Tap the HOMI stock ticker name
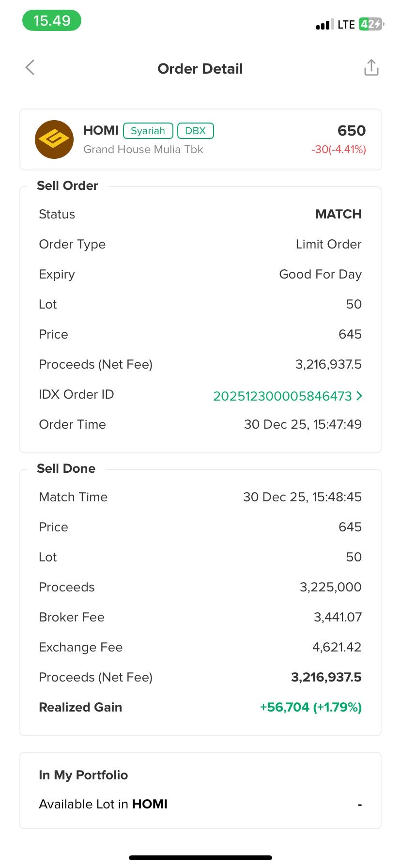The width and height of the screenshot is (401, 868). 101,131
